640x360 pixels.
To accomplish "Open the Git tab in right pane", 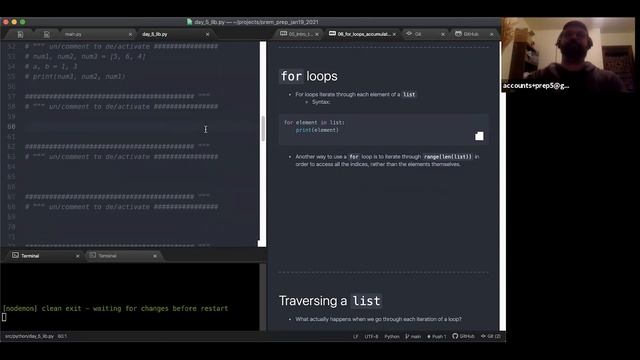I will (x=418, y=34).
